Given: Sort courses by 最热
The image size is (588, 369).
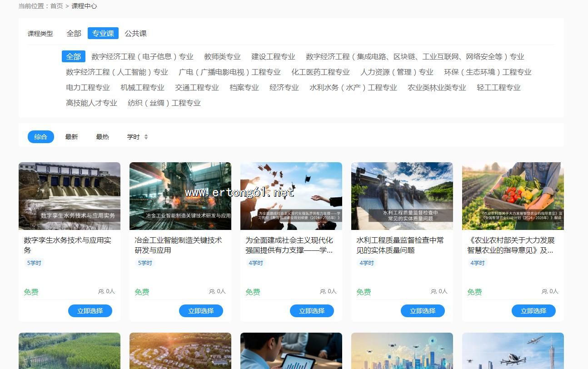Looking at the screenshot, I should tap(102, 137).
